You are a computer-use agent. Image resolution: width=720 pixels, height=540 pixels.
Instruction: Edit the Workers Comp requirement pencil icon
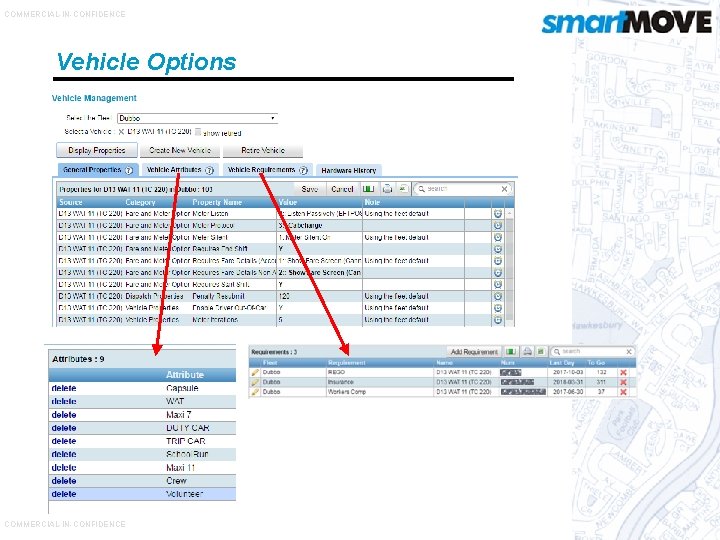[x=255, y=392]
